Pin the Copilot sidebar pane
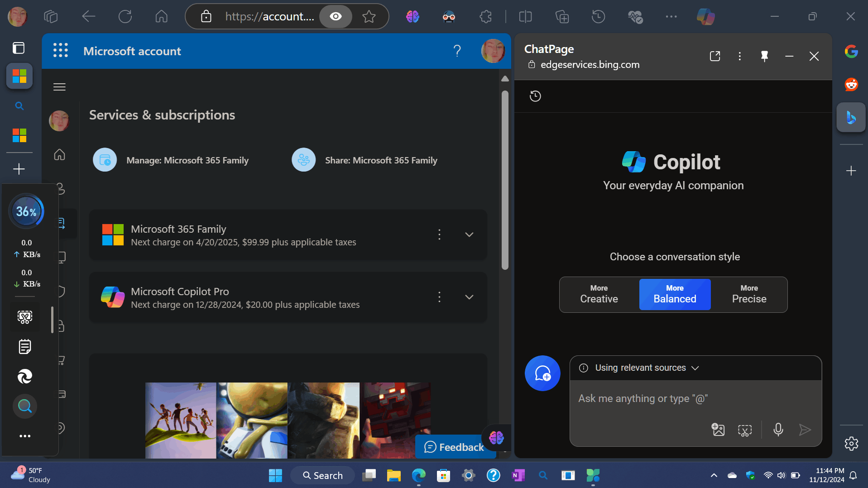868x488 pixels. click(x=764, y=56)
